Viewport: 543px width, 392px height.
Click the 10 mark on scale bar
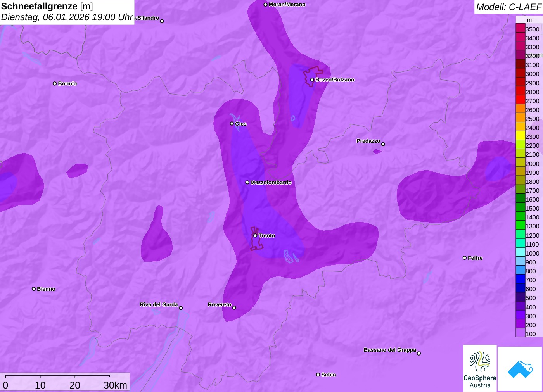[40, 385]
